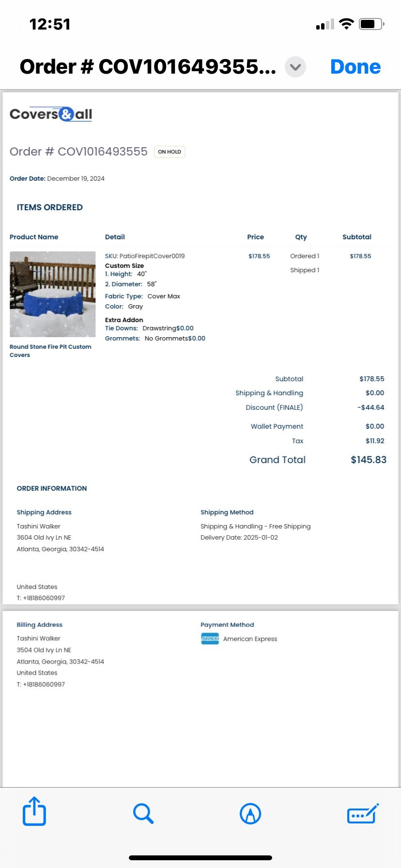Open the search magnifier in toolbar
Viewport: 401px width, 868px height.
click(143, 813)
